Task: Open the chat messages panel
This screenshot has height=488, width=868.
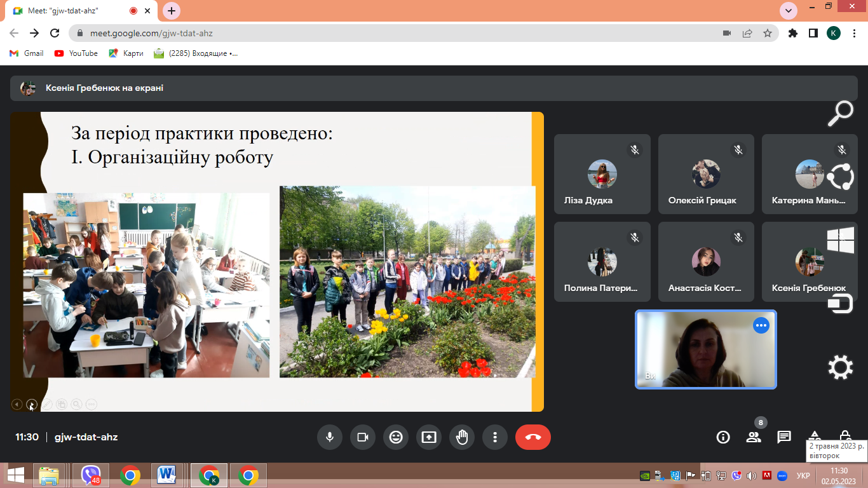Action: [784, 437]
